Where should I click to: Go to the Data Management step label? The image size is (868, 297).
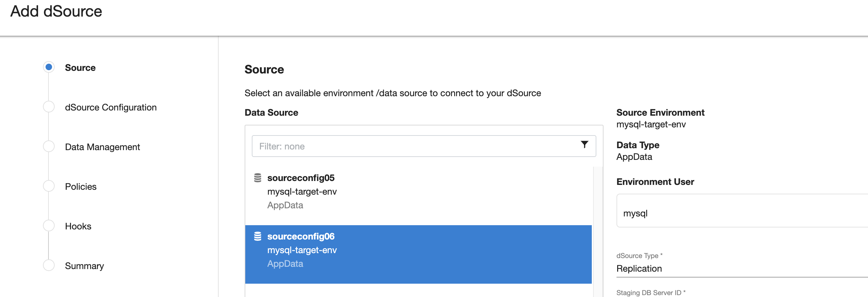coord(102,147)
